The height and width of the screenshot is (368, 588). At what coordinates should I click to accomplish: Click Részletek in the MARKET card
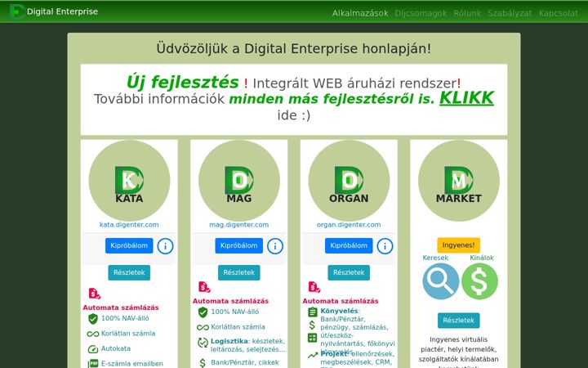click(459, 321)
